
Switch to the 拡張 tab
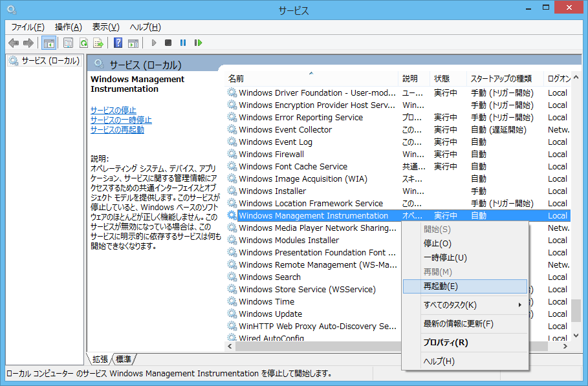100,359
